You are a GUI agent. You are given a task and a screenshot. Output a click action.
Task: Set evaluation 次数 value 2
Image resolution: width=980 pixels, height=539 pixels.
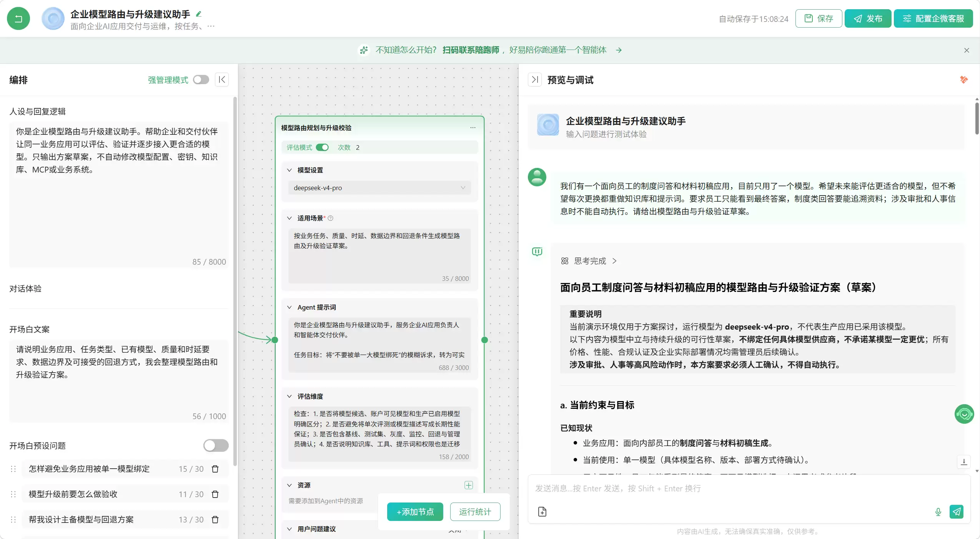[x=358, y=148]
